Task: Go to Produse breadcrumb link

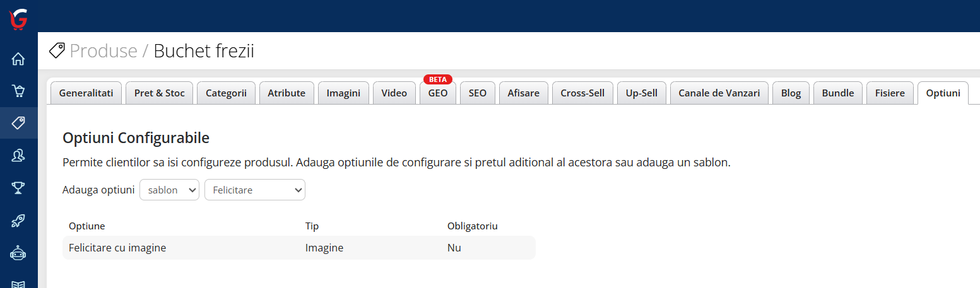Action: click(x=103, y=51)
